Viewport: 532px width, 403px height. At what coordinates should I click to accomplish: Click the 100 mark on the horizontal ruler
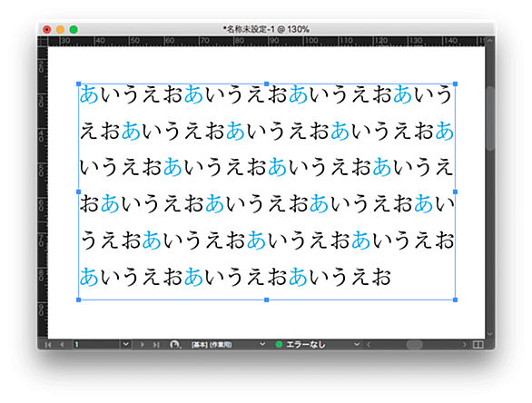point(311,41)
